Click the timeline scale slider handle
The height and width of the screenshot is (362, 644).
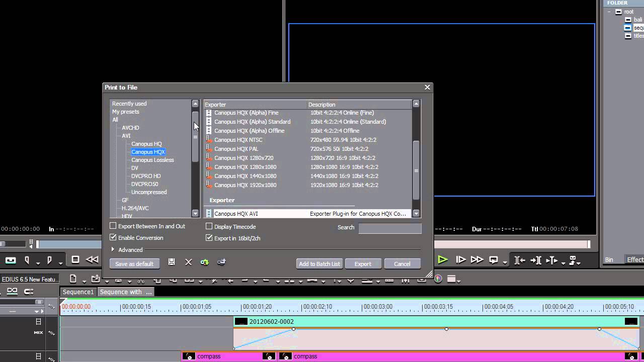(39, 302)
